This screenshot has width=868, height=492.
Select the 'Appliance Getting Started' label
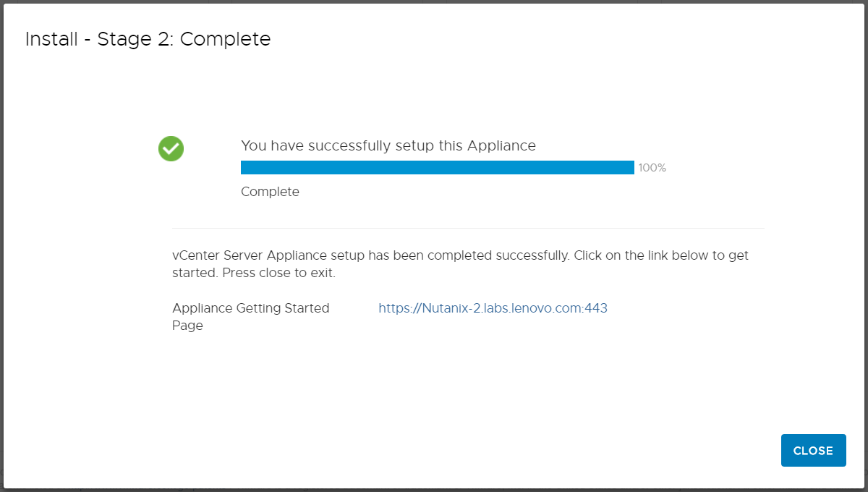251,308
